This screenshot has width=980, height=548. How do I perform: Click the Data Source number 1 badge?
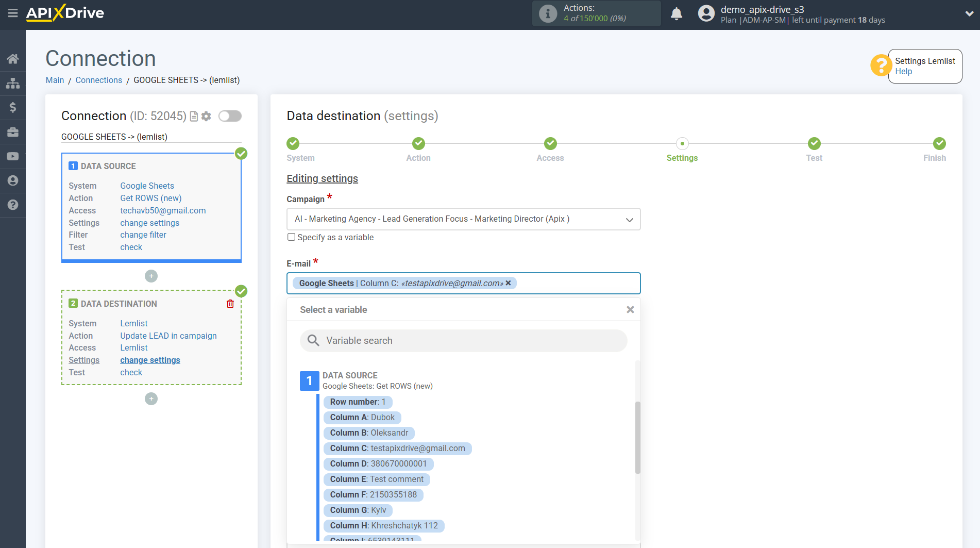coord(309,381)
